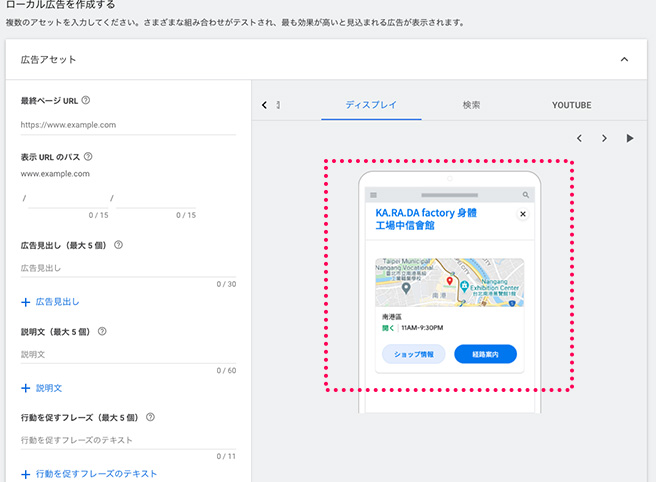Close the ad preview card X
Viewport: 656px width, 482px height.
523,214
